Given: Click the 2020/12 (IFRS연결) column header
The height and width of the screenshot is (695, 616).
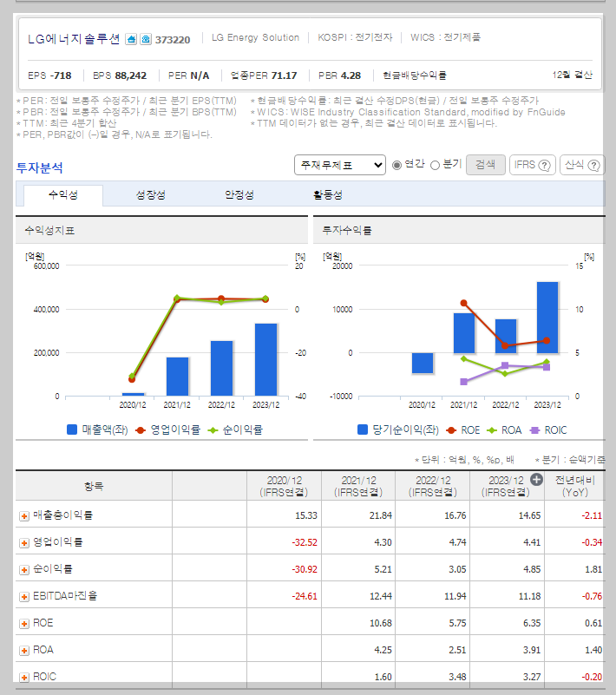Looking at the screenshot, I should point(284,486).
